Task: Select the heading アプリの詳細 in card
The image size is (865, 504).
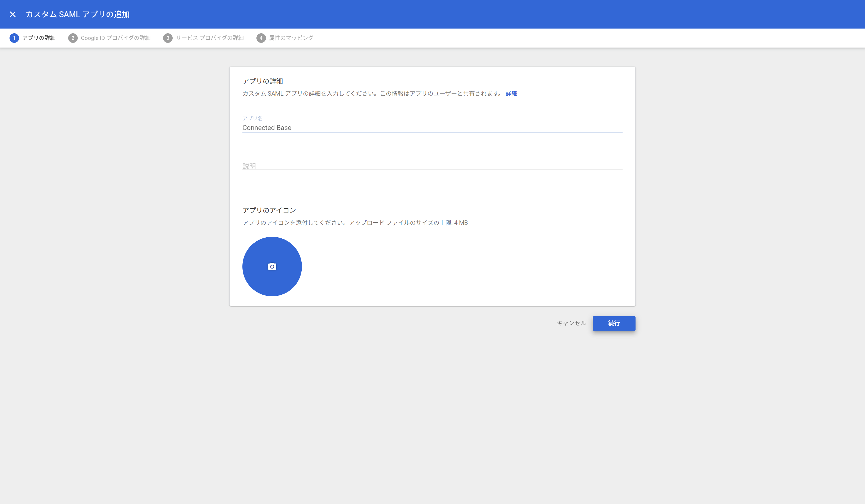Action: click(263, 81)
